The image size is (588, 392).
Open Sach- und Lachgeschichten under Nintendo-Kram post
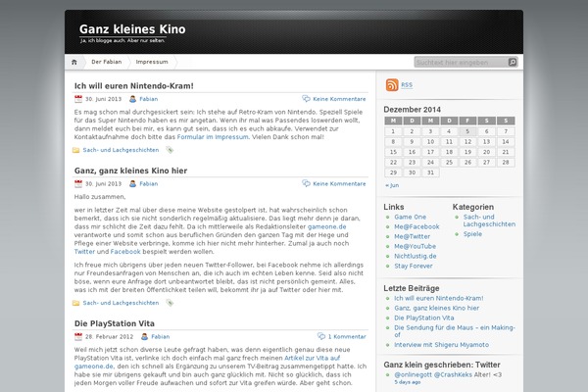(x=121, y=150)
